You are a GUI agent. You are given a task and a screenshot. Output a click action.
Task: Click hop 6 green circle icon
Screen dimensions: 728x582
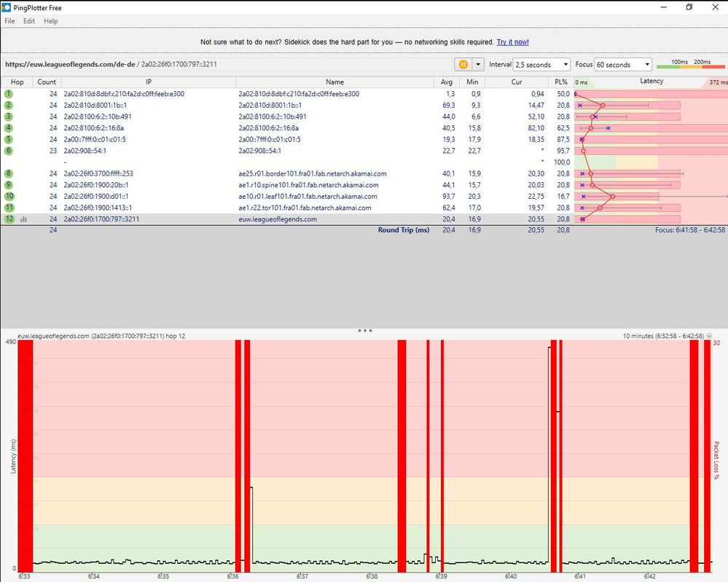(x=8, y=150)
